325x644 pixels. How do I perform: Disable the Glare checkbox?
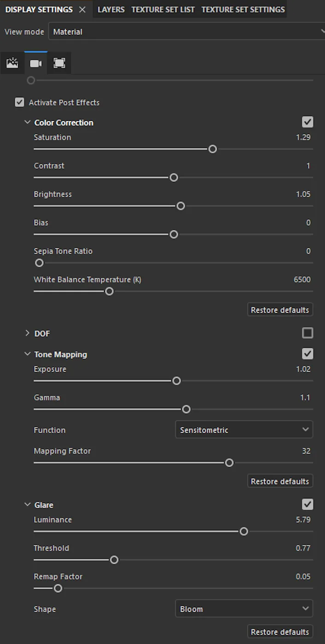pyautogui.click(x=308, y=504)
